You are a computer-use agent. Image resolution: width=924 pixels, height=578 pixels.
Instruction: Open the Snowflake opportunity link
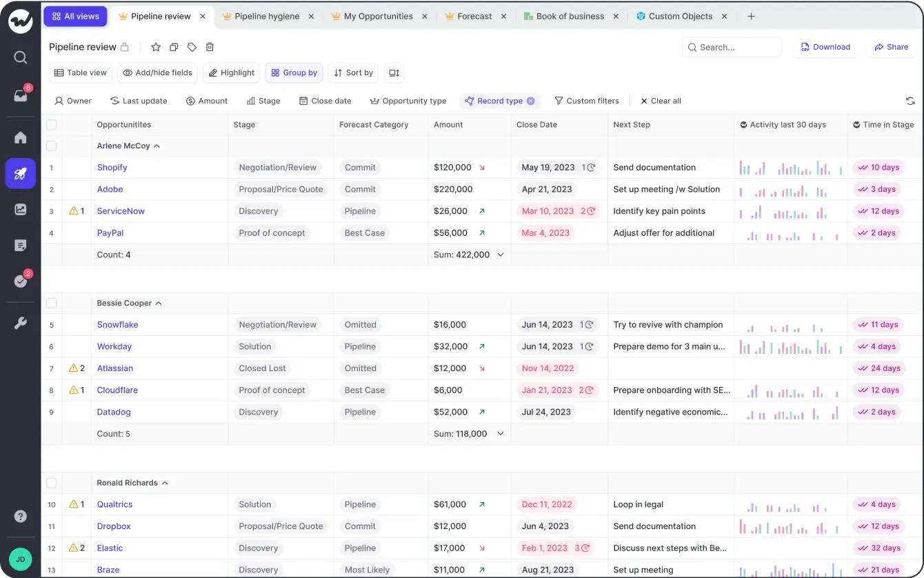118,325
